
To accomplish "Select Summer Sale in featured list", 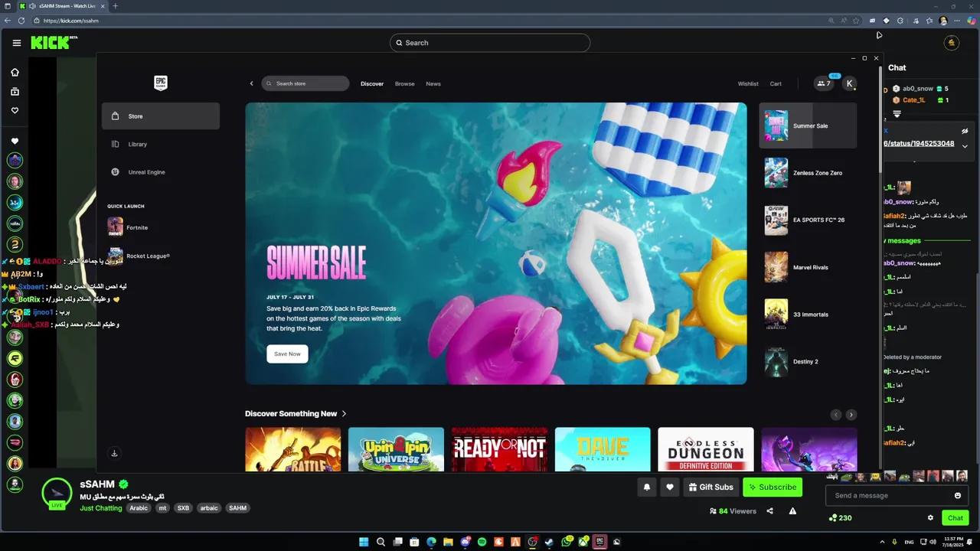I will point(808,126).
